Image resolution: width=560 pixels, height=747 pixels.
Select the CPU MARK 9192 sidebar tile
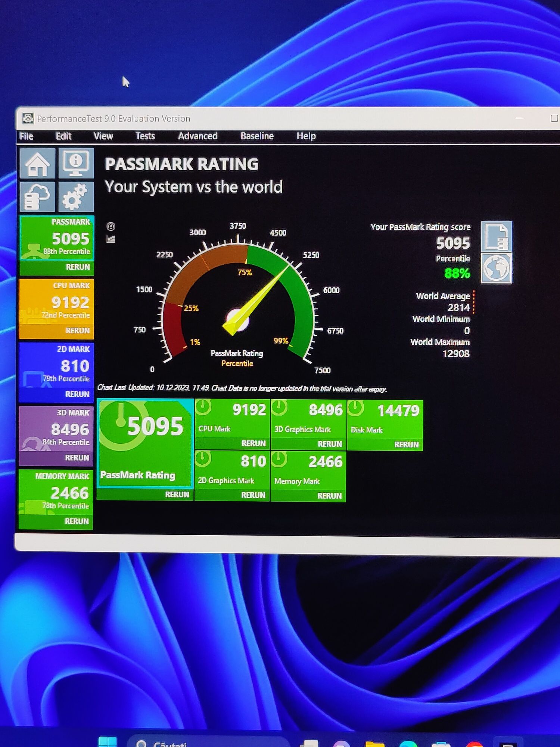57,301
